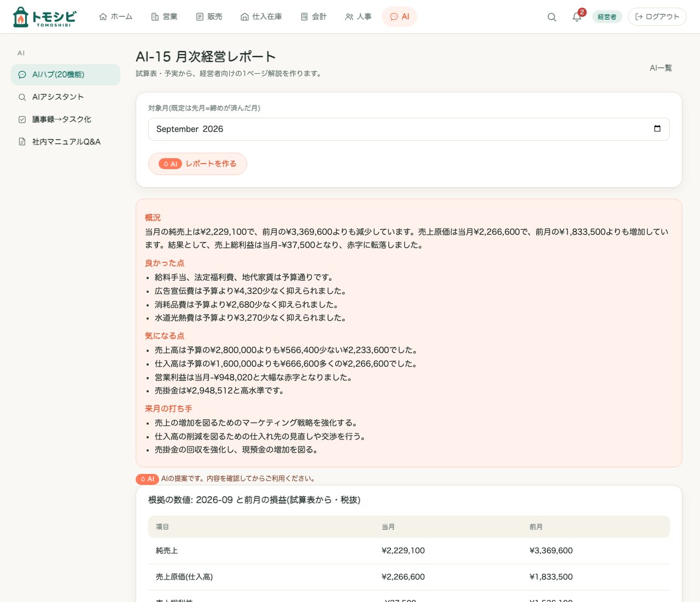Open AIアシスタント from the sidebar
Image resolution: width=700 pixels, height=602 pixels.
pyautogui.click(x=66, y=97)
